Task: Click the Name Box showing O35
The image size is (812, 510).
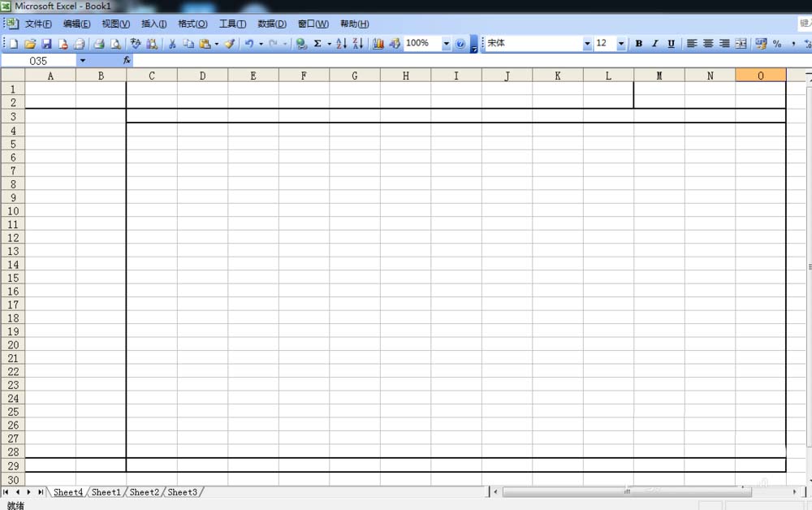Action: [39, 61]
